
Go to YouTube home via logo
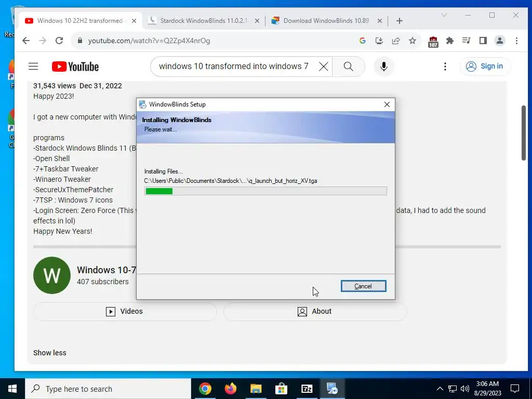pos(75,66)
